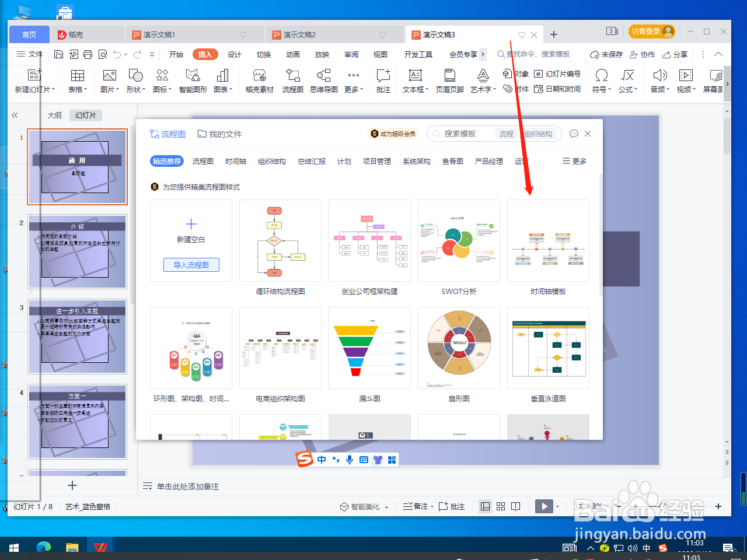Viewport: 747px width, 560px height.
Task: Start slideshow with play button
Action: pos(544,506)
